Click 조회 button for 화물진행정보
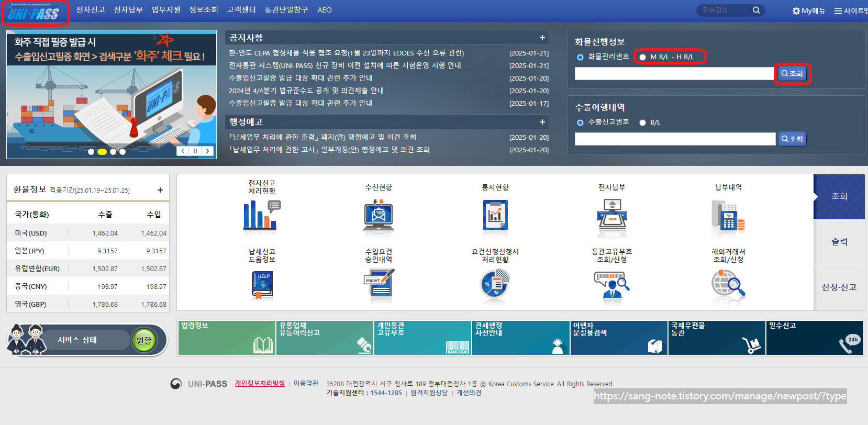 [x=792, y=74]
